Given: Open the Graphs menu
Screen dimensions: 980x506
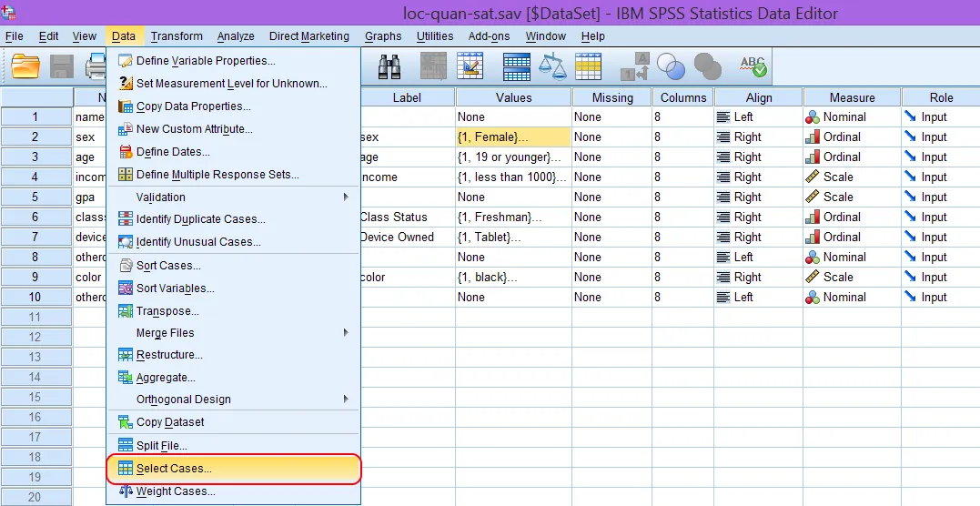Looking at the screenshot, I should tap(383, 36).
